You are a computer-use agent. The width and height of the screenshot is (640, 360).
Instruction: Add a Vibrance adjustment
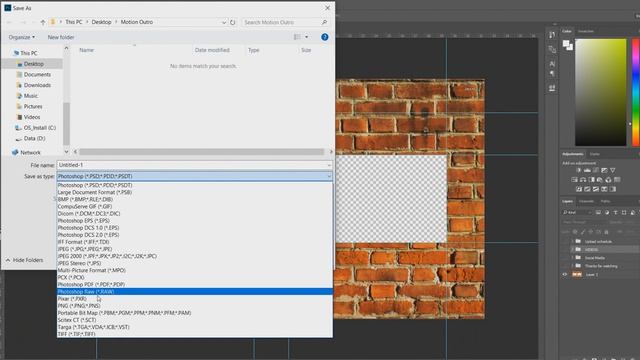tap(613, 170)
